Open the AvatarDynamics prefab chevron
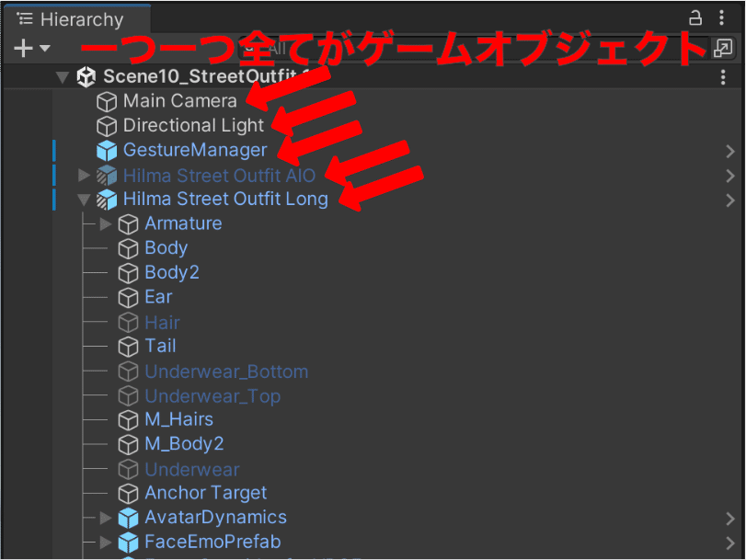The width and height of the screenshot is (746, 560). (x=729, y=519)
